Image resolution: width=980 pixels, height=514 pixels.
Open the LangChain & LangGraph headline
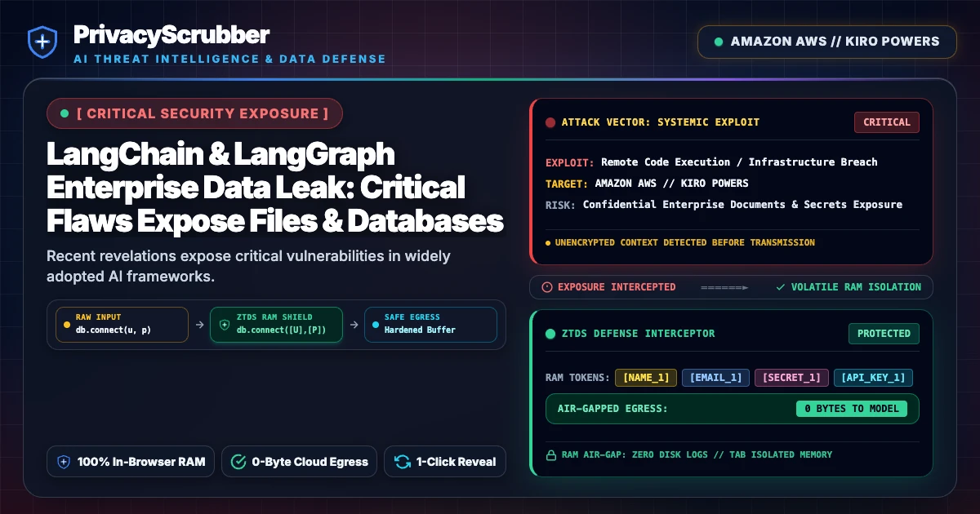pyautogui.click(x=274, y=188)
